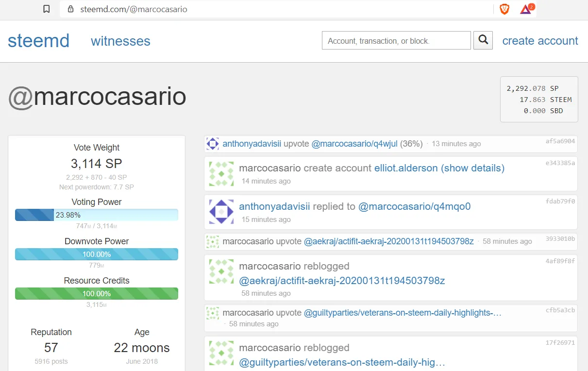
Task: Open the @marcocasario/q4mqo0 reply link
Action: [x=414, y=206]
